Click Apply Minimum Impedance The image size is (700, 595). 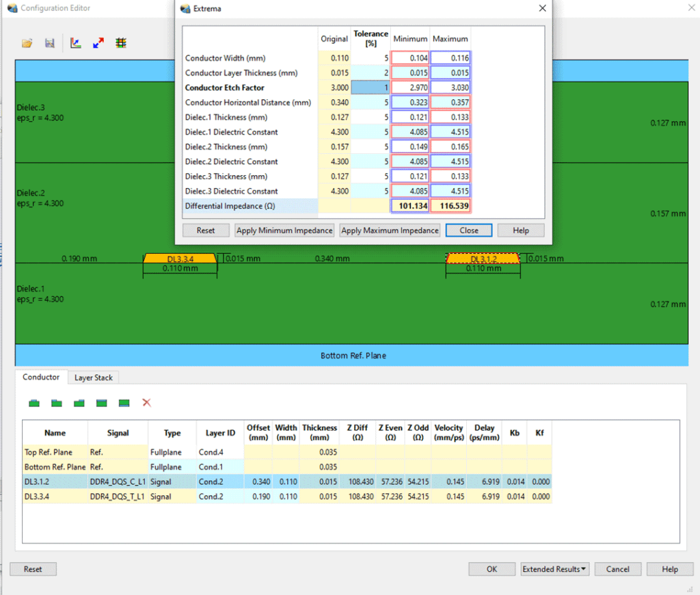(x=284, y=230)
